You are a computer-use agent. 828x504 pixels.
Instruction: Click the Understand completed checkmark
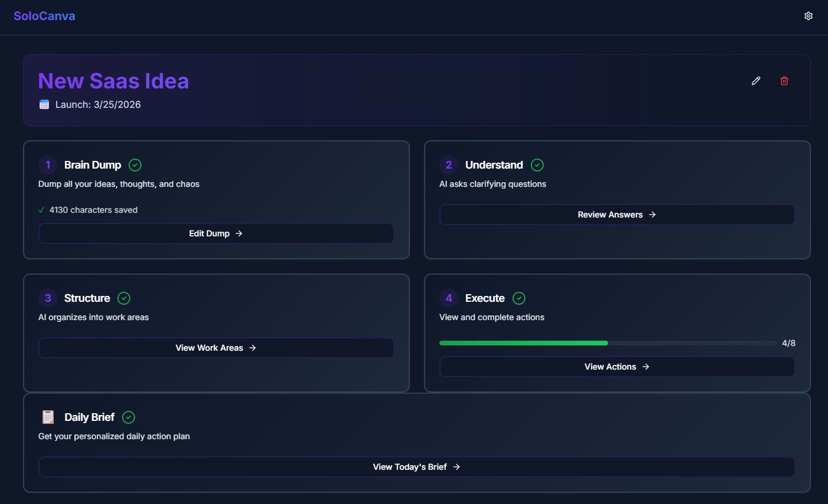coord(537,165)
